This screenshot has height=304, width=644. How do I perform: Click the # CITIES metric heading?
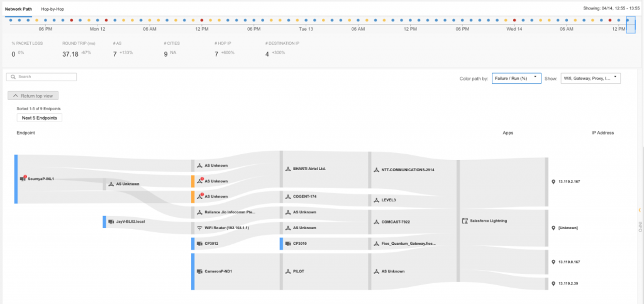pyautogui.click(x=172, y=43)
